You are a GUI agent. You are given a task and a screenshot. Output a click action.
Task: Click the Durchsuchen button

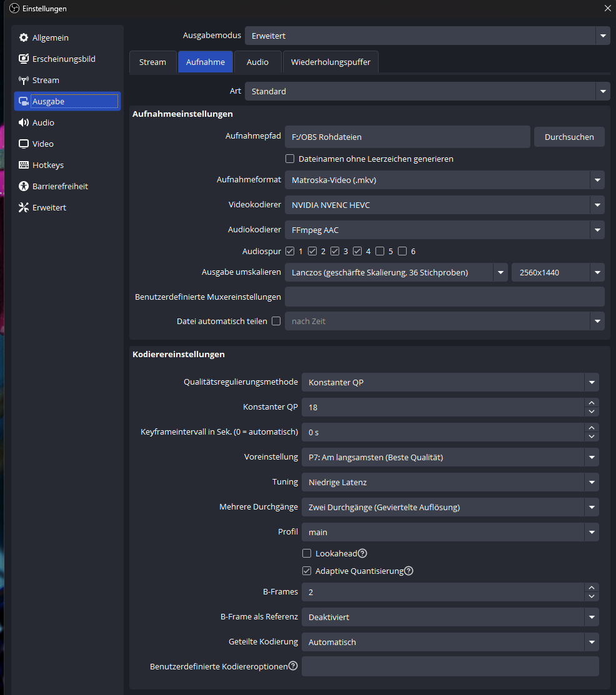pyautogui.click(x=569, y=137)
